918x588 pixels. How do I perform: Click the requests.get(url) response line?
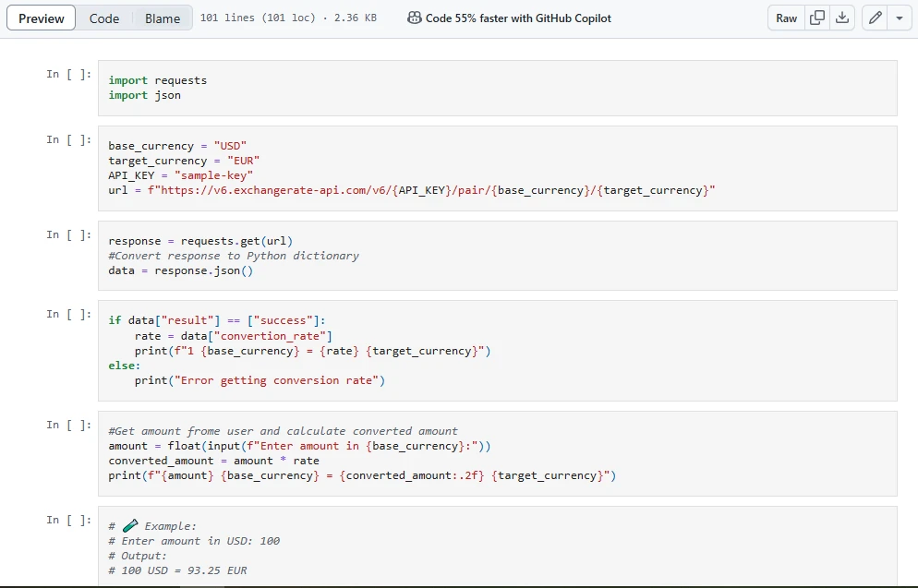(200, 241)
